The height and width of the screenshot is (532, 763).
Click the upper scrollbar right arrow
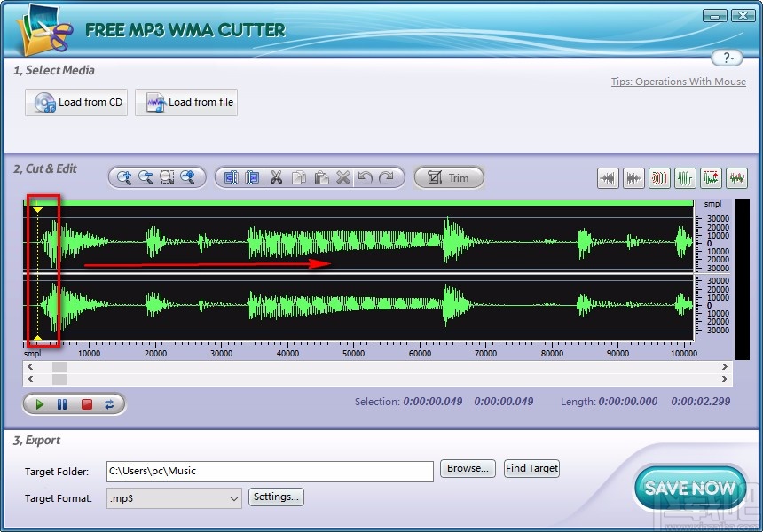725,367
